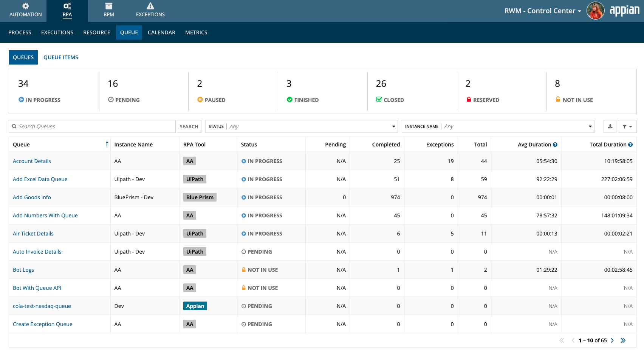Switch to the Calendar tab

(161, 32)
